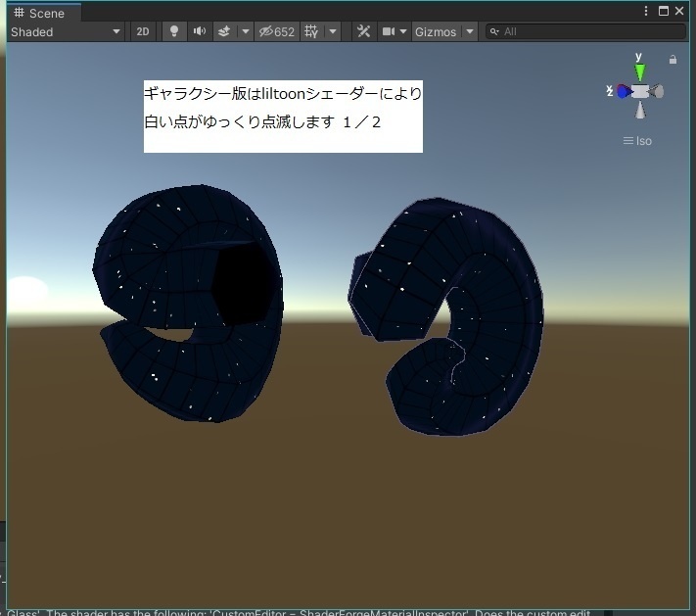Click the gray right axis cone on gizmo
This screenshot has width=696, height=616.
point(657,91)
